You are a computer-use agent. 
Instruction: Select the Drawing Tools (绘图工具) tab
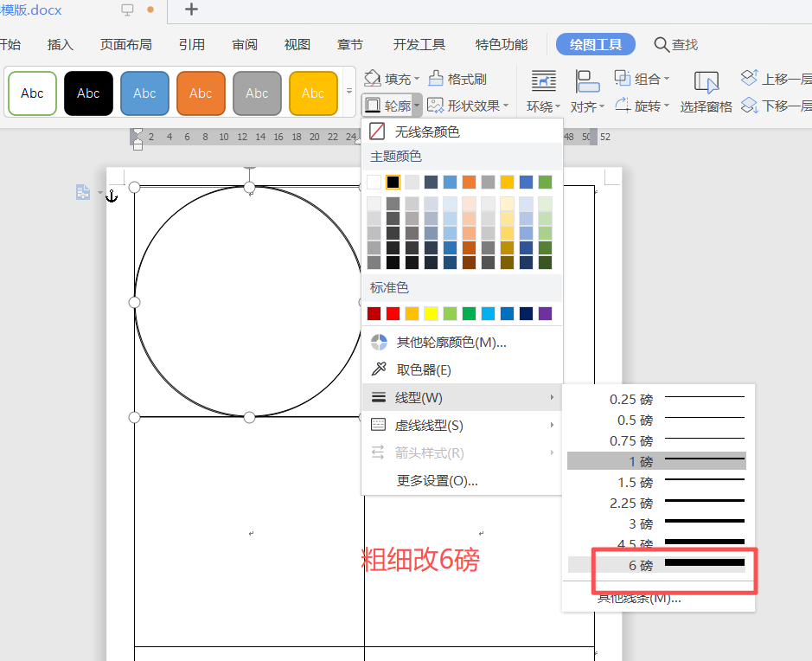tap(596, 44)
